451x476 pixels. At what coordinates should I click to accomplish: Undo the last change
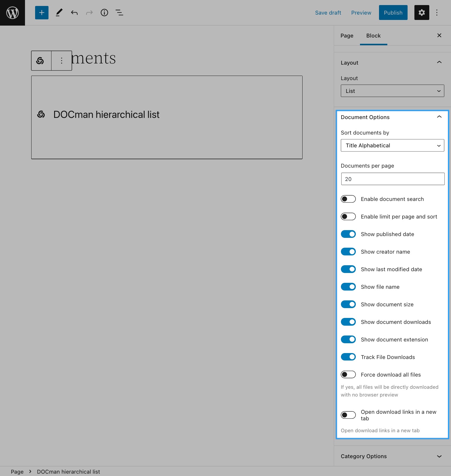(x=74, y=13)
